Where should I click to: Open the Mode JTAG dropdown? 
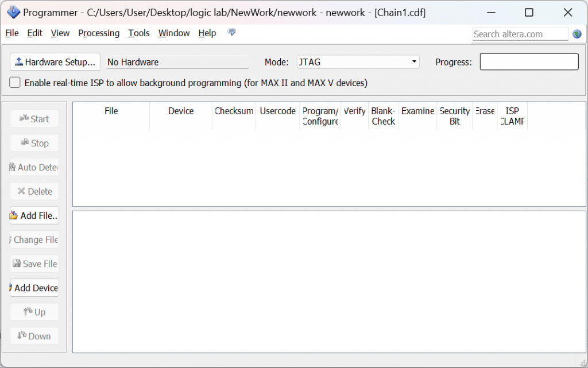[358, 62]
